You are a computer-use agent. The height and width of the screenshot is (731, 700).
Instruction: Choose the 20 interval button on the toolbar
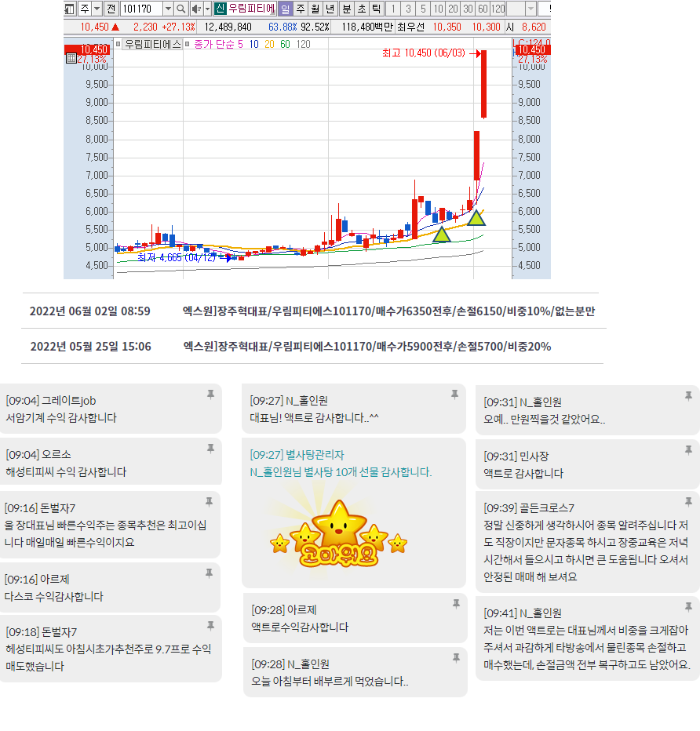coord(453,9)
